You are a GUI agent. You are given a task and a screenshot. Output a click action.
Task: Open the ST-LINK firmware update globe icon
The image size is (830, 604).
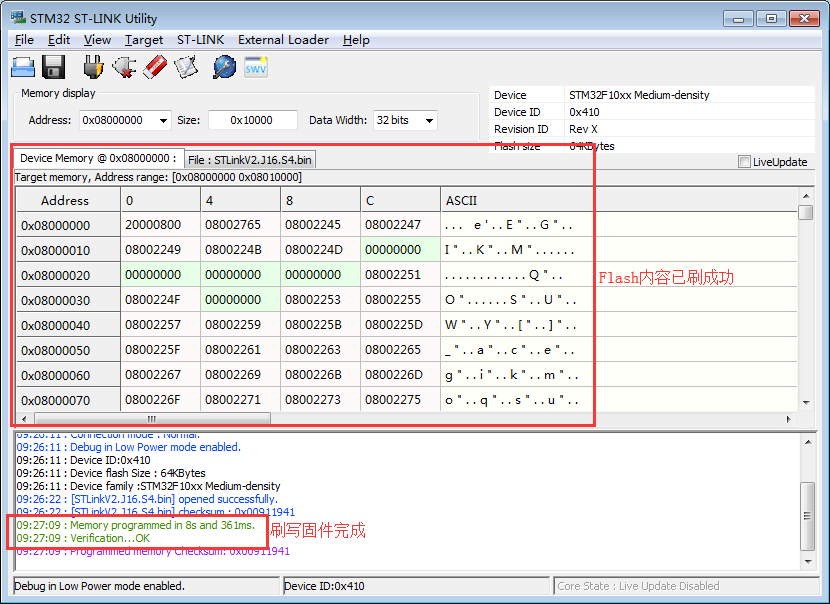[224, 67]
